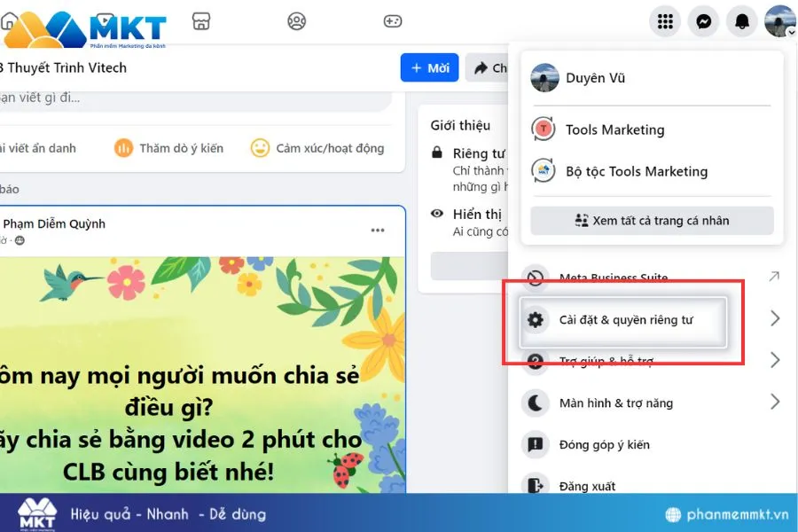Click the Mời button
Image resolution: width=798 pixels, height=532 pixels.
coord(429,67)
